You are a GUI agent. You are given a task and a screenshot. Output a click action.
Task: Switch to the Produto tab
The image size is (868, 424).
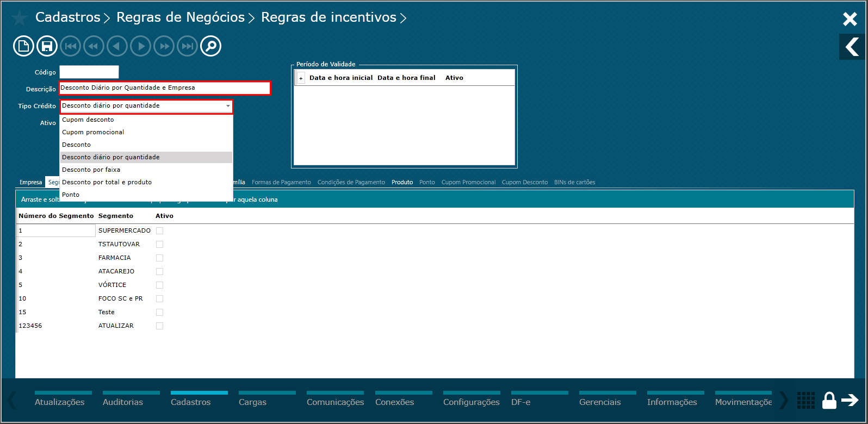point(402,183)
